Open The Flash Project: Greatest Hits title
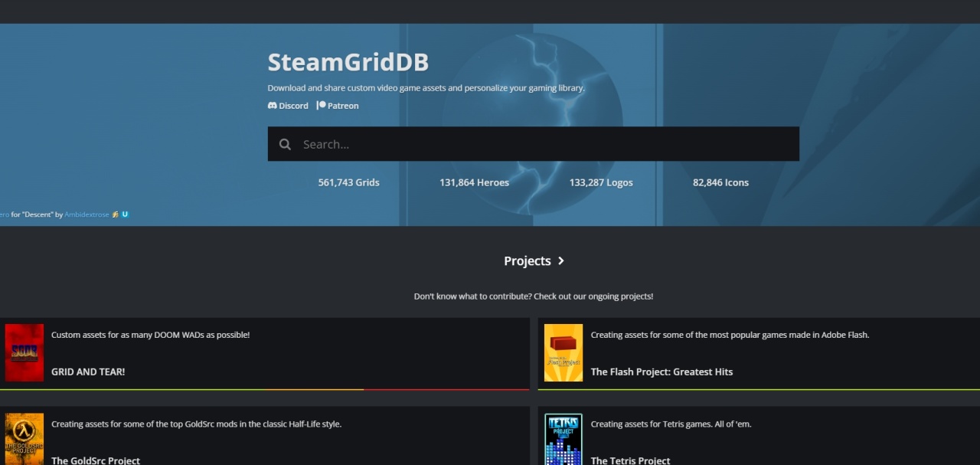This screenshot has width=980, height=465. point(661,372)
